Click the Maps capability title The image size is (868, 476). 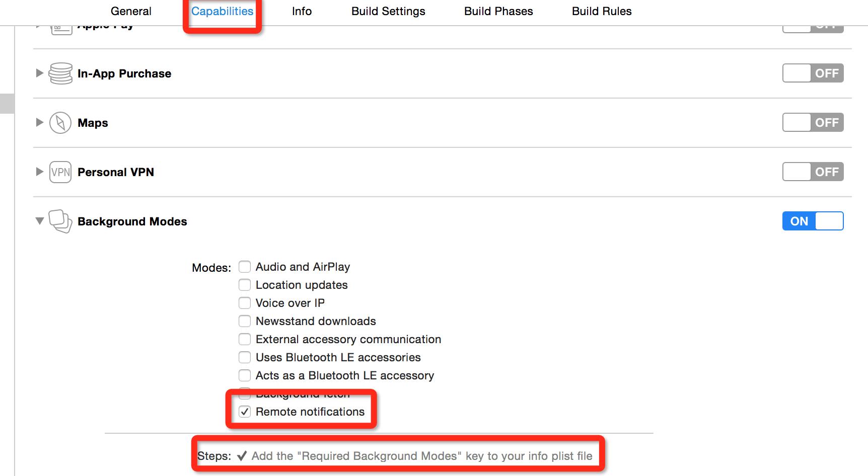(x=93, y=123)
